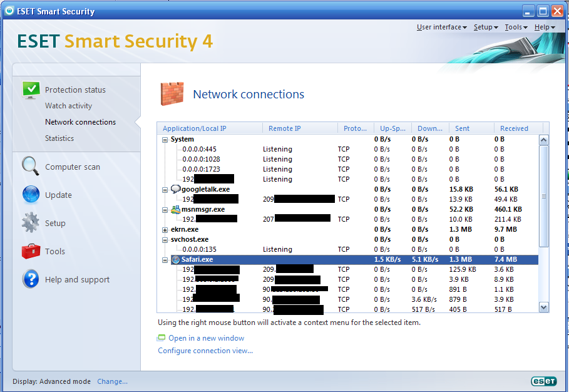Screen dimensions: 569x392
Task: Click Open in a new window link
Action: coord(206,338)
